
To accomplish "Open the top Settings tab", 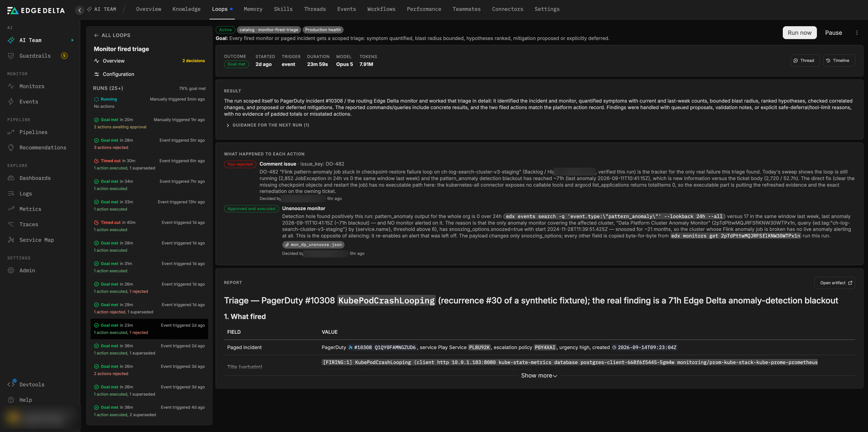I will pyautogui.click(x=547, y=9).
